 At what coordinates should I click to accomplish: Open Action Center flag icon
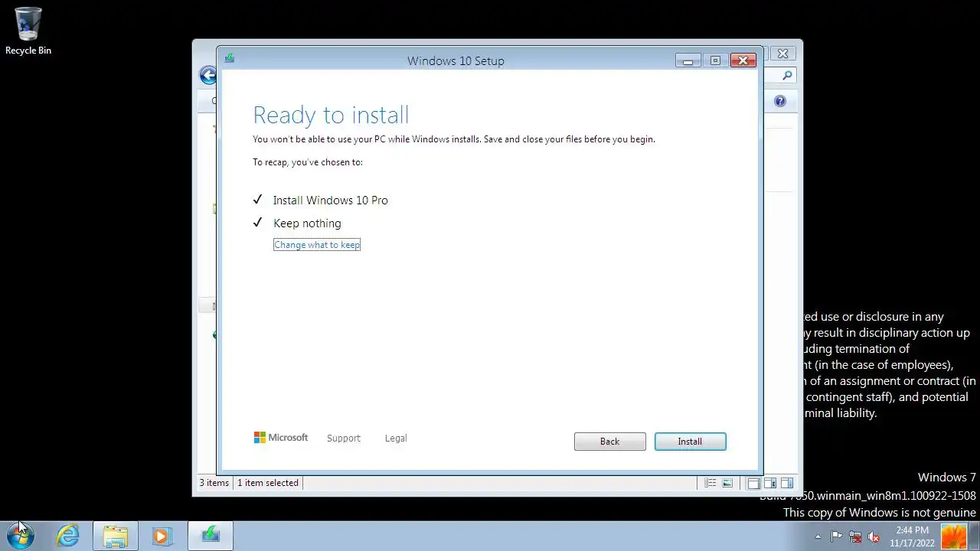click(x=837, y=536)
